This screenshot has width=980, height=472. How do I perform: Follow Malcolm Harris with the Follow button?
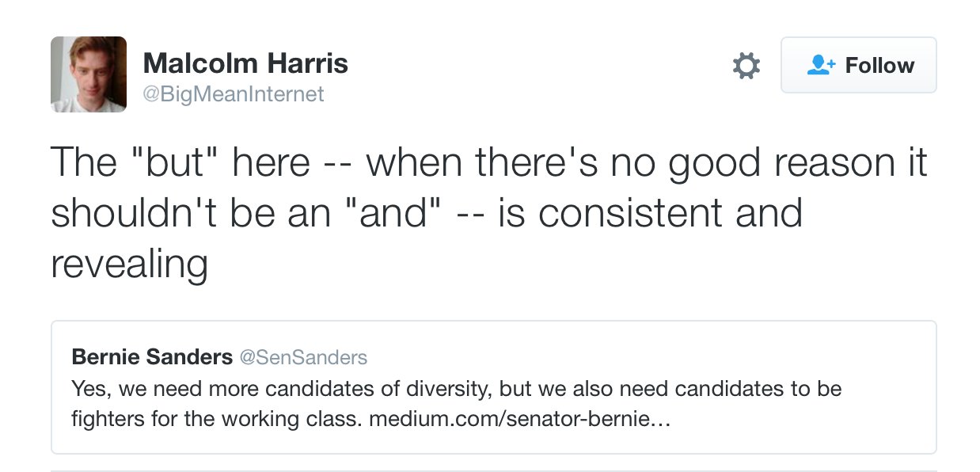[859, 65]
